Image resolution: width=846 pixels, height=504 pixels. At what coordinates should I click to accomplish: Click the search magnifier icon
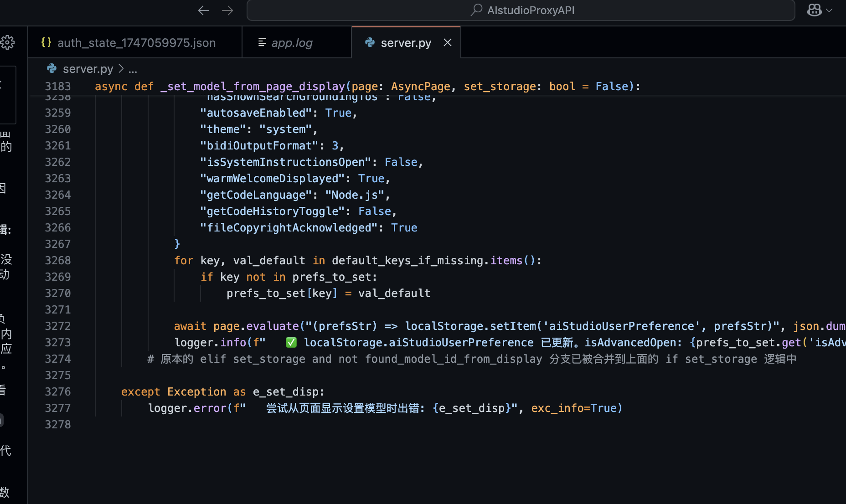[x=476, y=10]
